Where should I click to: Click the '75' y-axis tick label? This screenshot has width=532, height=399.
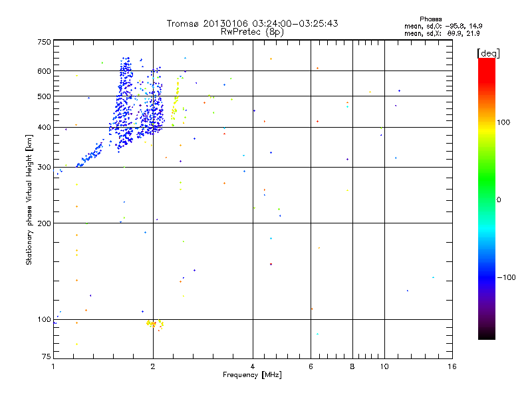[47, 356]
